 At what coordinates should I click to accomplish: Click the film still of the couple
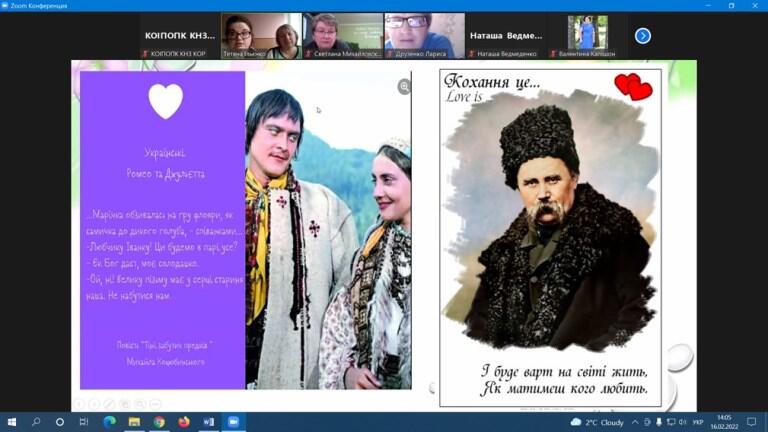tap(328, 230)
